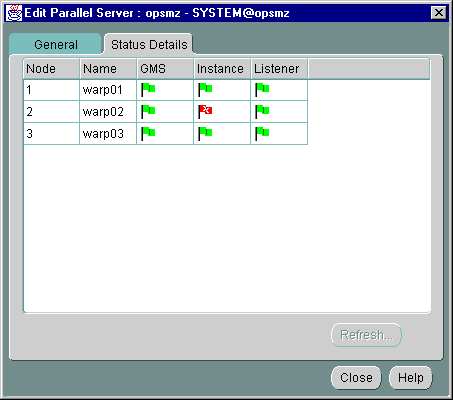
Task: Click the green GMS flag for warp01
Action: (x=148, y=89)
